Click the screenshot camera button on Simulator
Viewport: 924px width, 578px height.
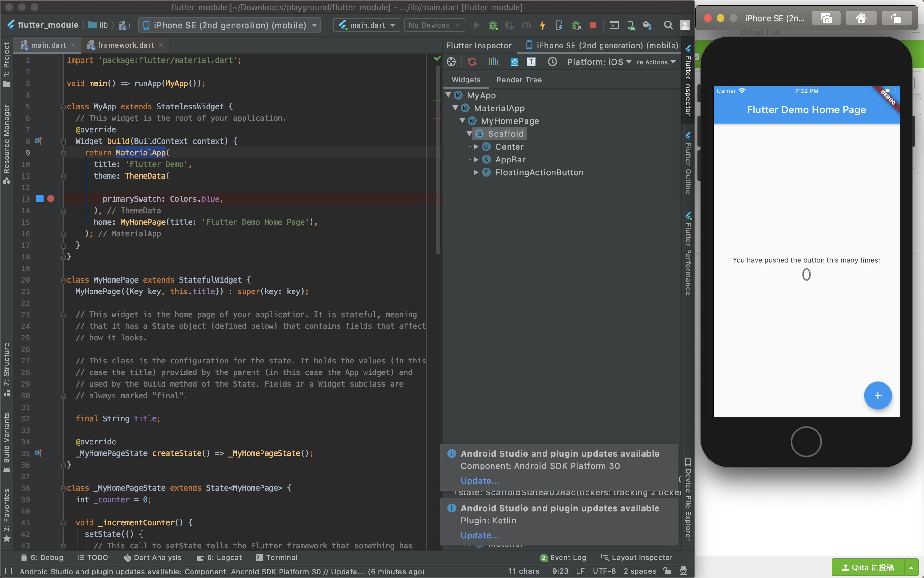(826, 18)
